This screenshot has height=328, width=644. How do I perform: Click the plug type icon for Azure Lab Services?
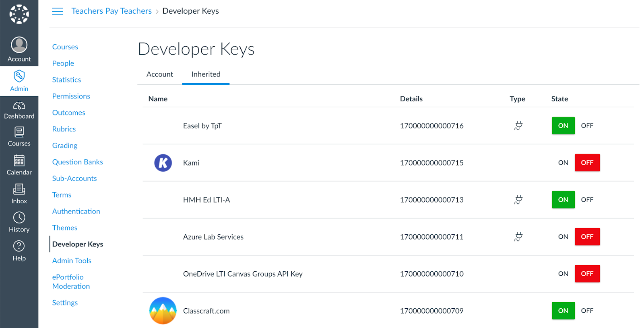pyautogui.click(x=518, y=237)
